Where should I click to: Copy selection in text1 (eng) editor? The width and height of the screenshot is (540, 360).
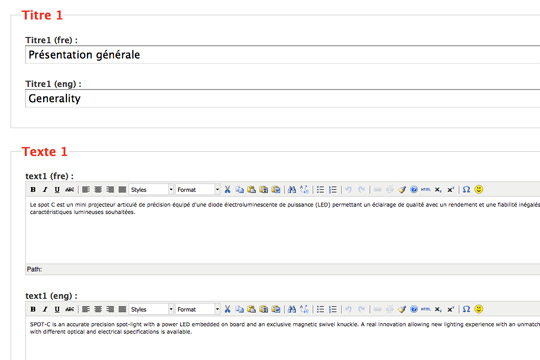point(240,309)
